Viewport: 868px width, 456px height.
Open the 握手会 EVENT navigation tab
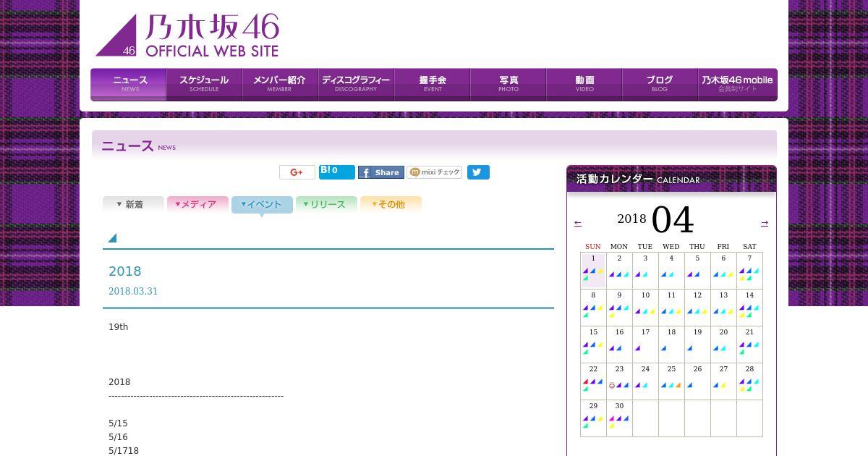tap(432, 84)
